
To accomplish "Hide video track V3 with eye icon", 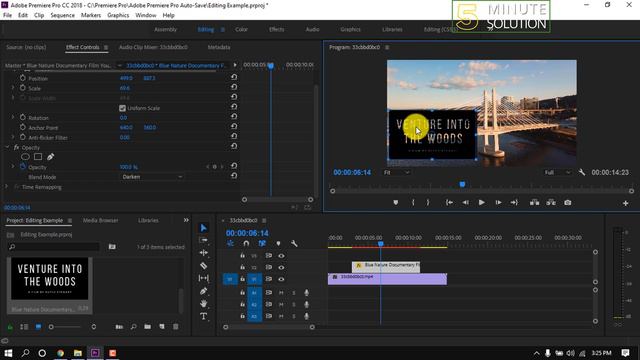I will click(x=281, y=256).
